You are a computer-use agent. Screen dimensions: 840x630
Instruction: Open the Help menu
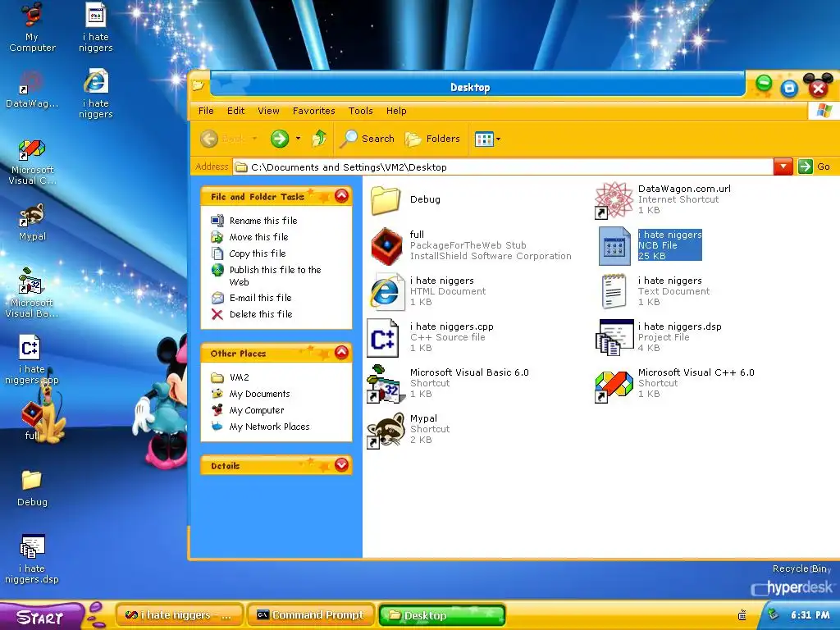396,111
